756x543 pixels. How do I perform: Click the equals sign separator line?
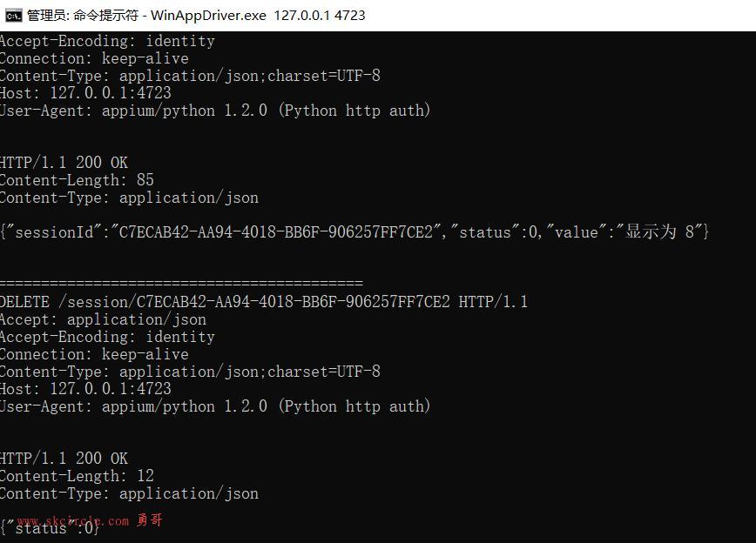181,282
